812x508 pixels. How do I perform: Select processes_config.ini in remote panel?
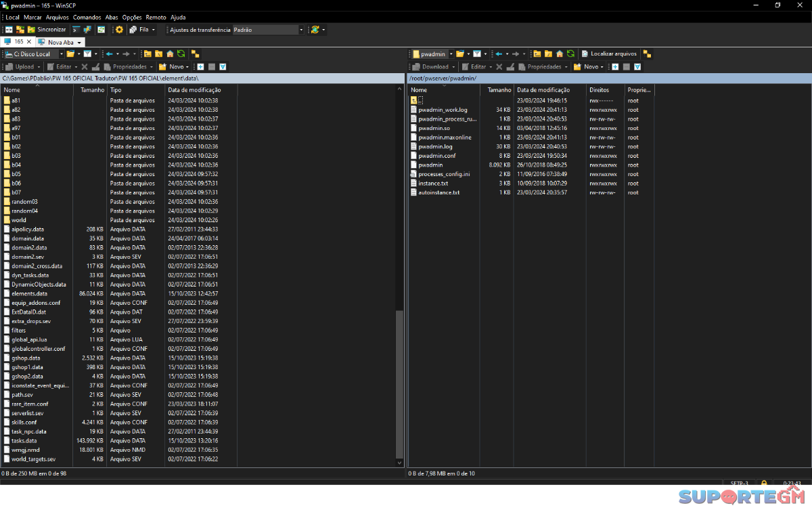pos(444,174)
